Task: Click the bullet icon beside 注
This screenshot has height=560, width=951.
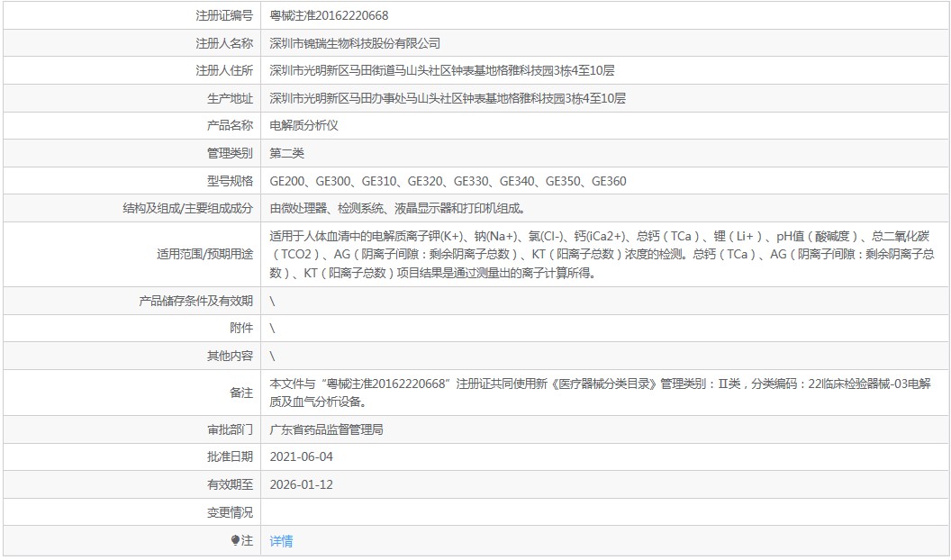Action: 235,540
